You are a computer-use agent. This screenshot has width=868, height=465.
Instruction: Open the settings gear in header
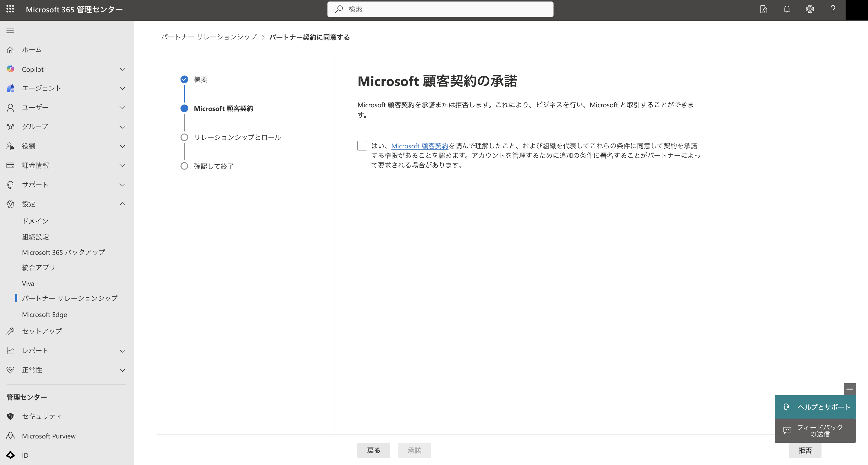tap(810, 9)
